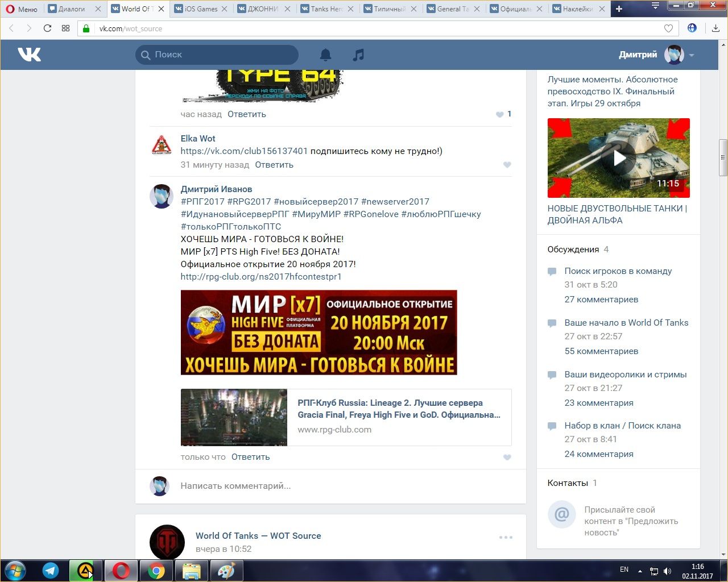
Task: Click hashtag #РПГ2017
Action: (x=202, y=202)
